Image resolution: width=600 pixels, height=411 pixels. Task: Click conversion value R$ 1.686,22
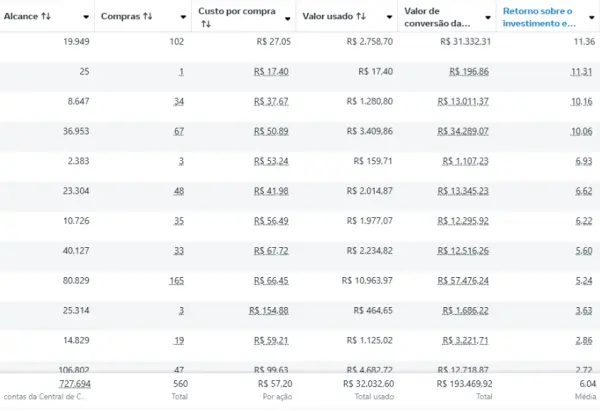[x=465, y=310]
